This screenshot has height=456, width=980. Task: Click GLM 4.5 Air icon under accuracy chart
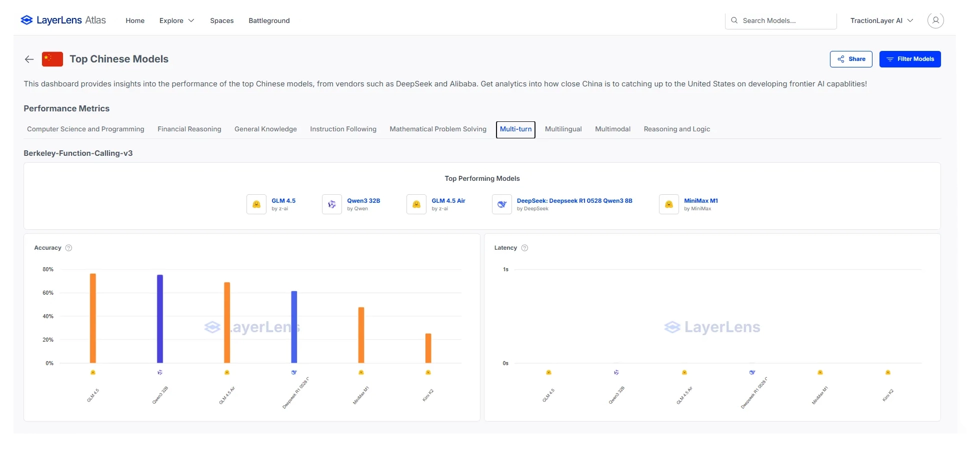coord(227,373)
